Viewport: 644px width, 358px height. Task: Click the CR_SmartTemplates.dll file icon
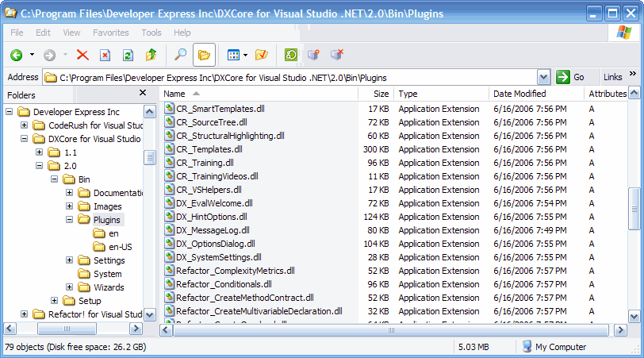tap(169, 108)
